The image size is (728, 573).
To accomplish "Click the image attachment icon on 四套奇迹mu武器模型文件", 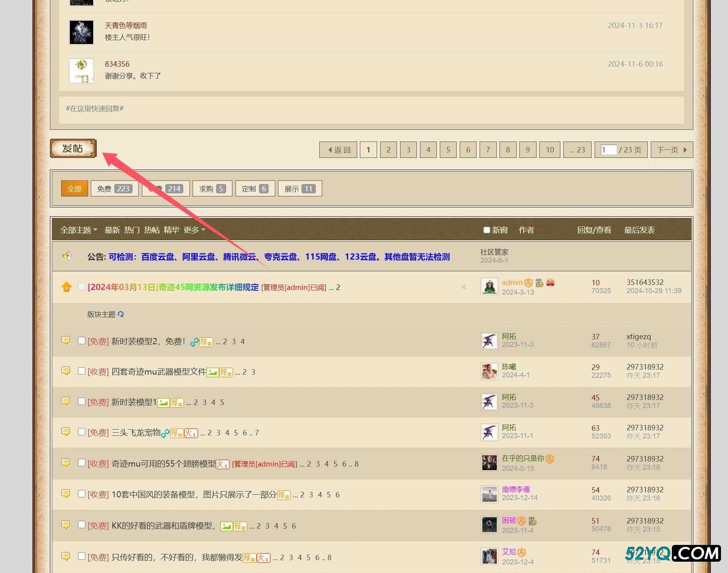I will [212, 372].
